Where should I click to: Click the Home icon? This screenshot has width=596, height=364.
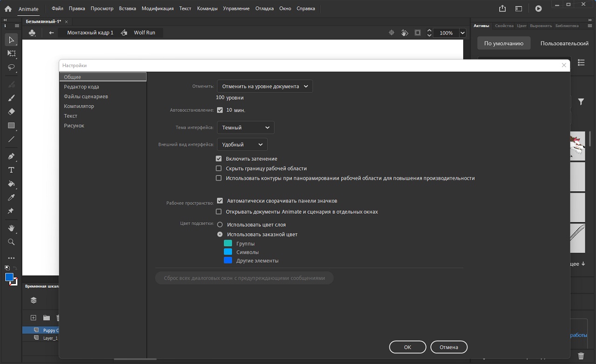pos(8,8)
